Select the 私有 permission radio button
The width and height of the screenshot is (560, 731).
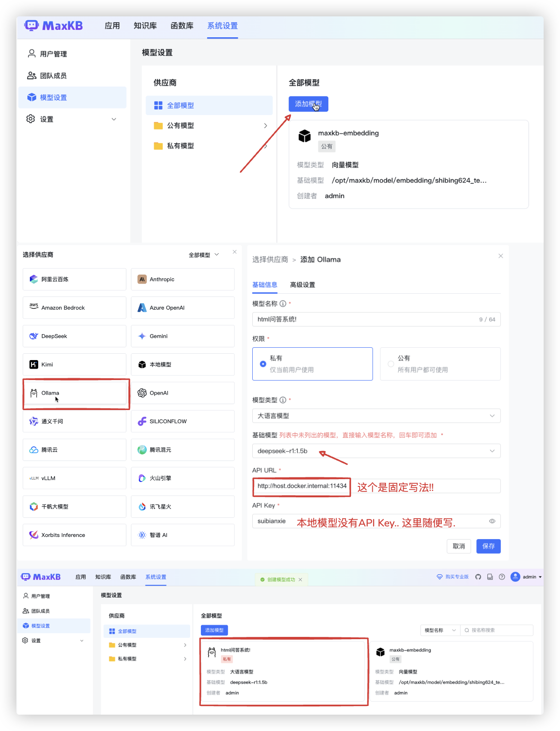pos(263,364)
